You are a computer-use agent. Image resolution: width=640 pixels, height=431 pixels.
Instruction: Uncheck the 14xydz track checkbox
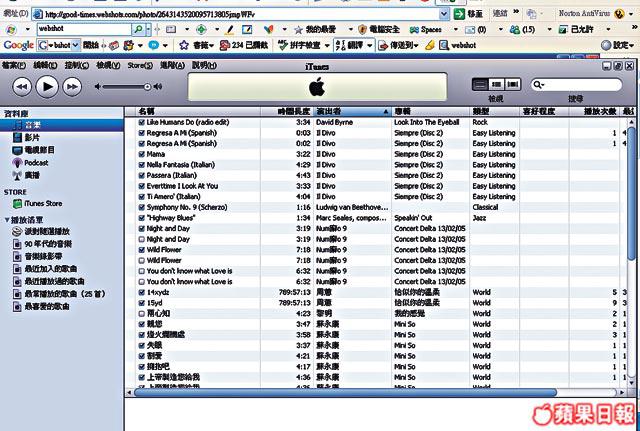pyautogui.click(x=142, y=292)
